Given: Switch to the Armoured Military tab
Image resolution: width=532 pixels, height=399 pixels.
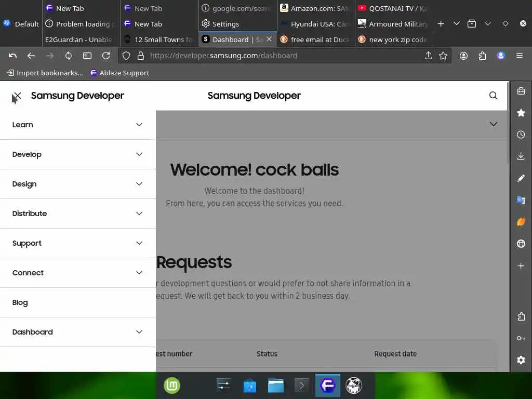Looking at the screenshot, I should coord(394,24).
